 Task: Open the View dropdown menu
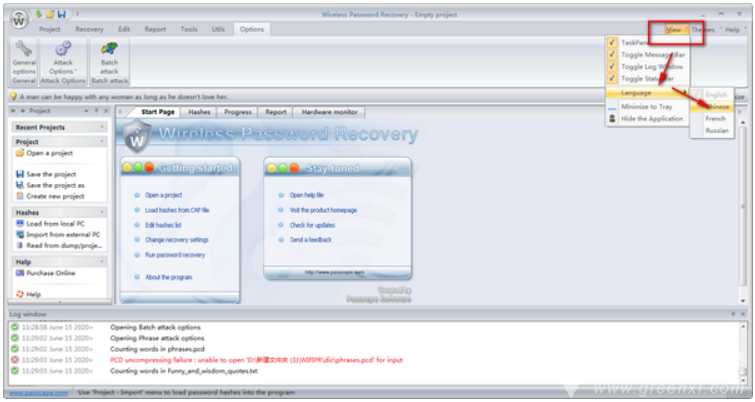(x=676, y=30)
